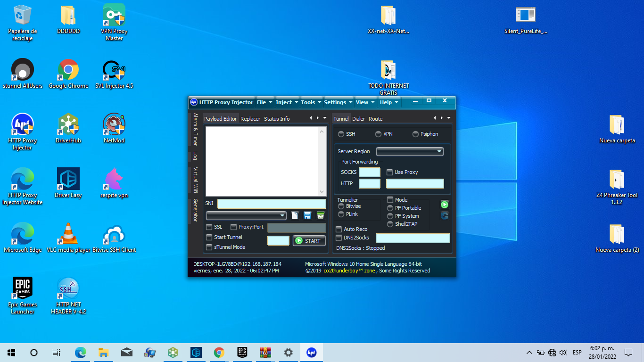Click the green recycle bin clear icon
644x362 pixels.
tap(321, 215)
